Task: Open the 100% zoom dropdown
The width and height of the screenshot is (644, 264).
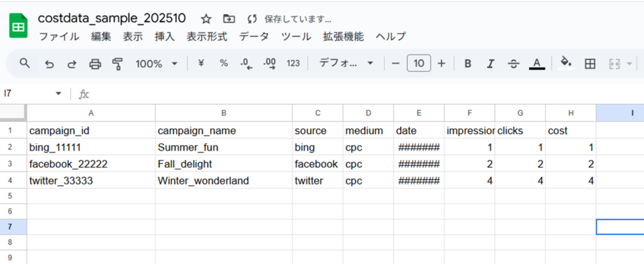Action: 157,64
